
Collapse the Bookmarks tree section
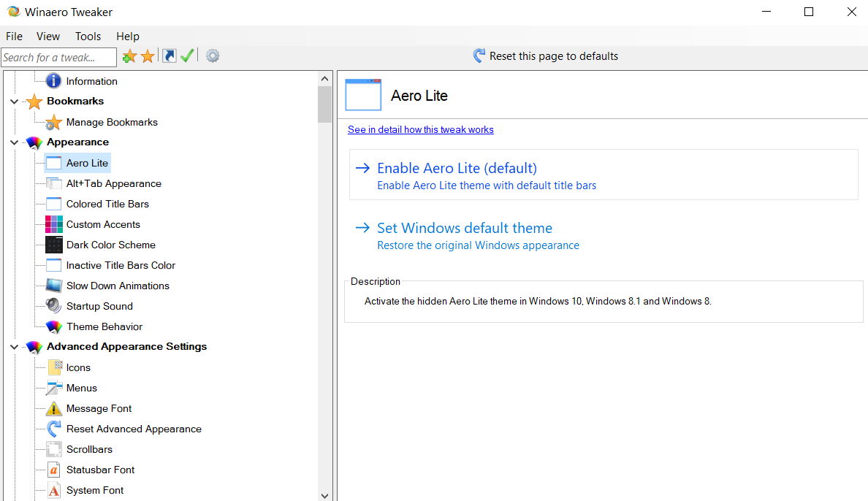click(x=15, y=102)
